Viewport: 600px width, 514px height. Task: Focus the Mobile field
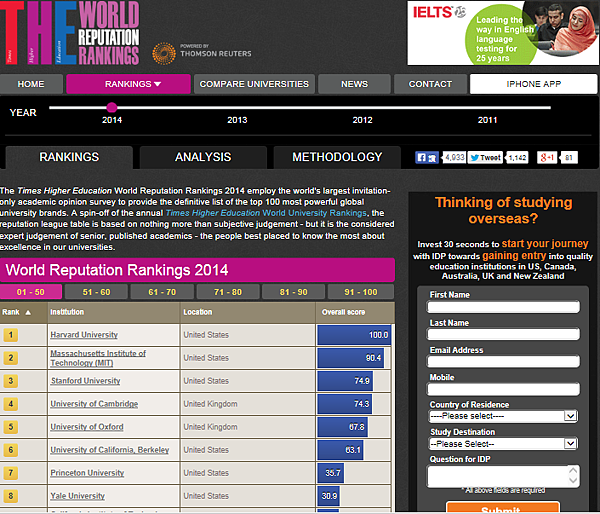pos(503,389)
